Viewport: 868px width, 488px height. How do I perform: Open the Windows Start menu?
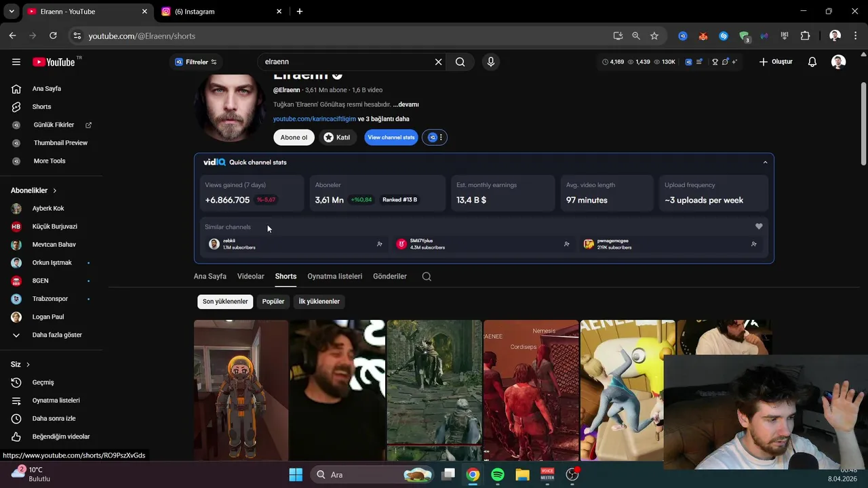(296, 474)
